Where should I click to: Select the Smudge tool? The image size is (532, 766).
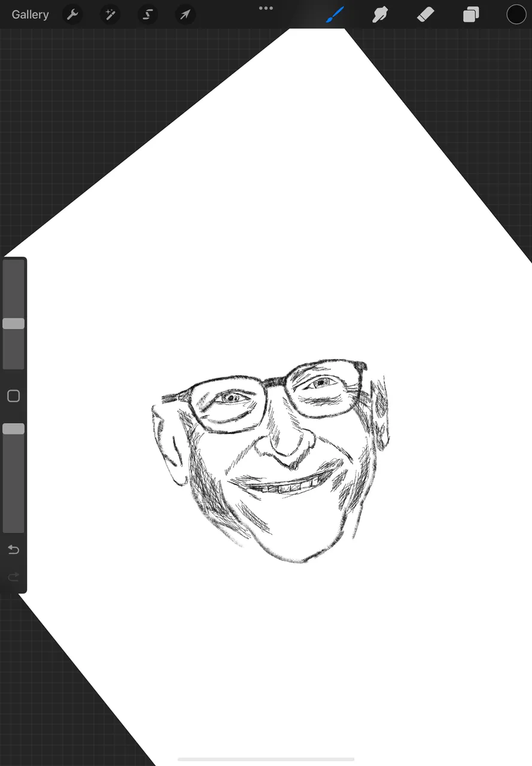point(380,14)
